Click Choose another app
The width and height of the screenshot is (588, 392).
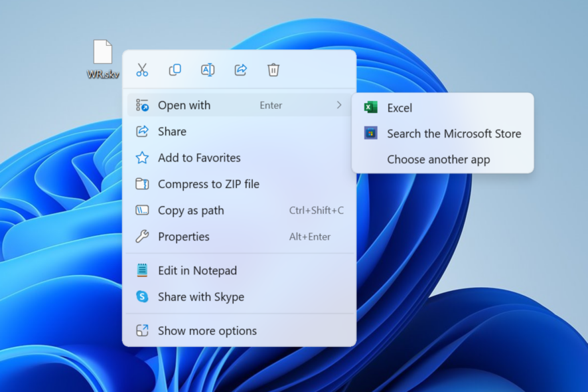click(443, 159)
